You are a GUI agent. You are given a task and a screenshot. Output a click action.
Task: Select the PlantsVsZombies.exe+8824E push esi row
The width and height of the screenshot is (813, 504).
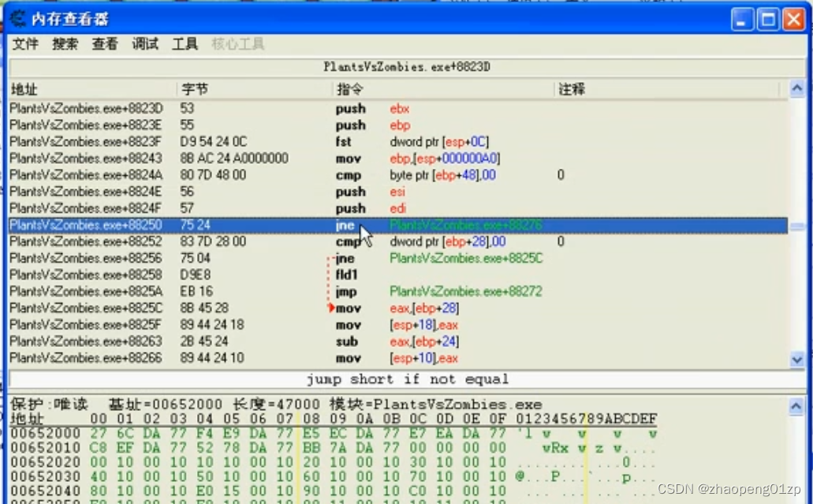click(398, 192)
